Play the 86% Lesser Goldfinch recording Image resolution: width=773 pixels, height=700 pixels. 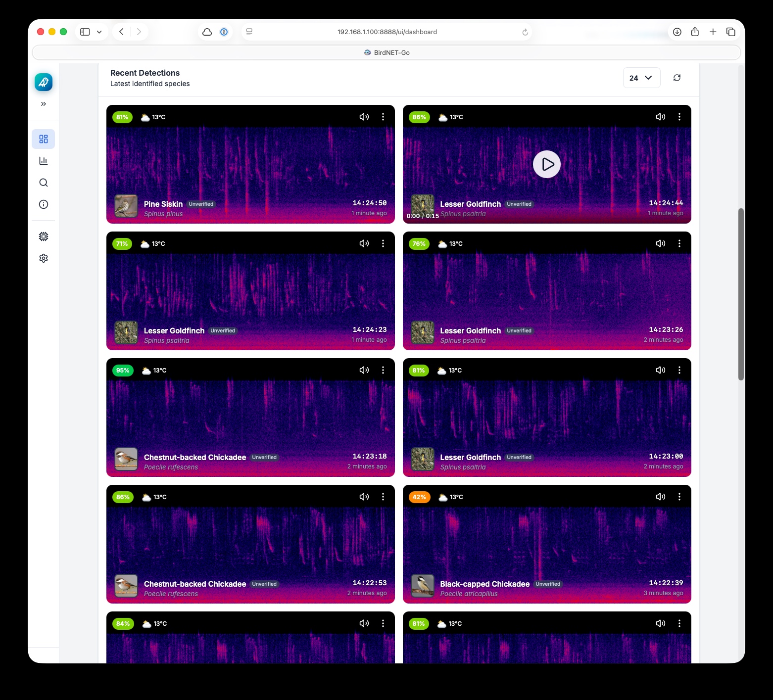(546, 164)
